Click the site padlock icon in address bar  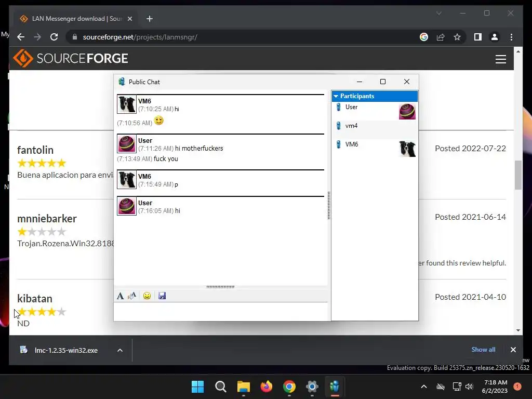[75, 37]
